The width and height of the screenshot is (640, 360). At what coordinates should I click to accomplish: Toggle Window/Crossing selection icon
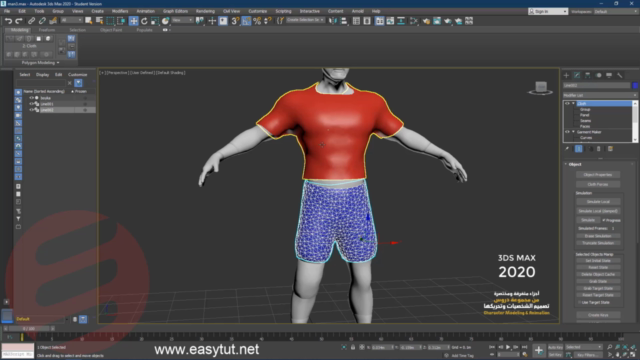[x=121, y=21]
